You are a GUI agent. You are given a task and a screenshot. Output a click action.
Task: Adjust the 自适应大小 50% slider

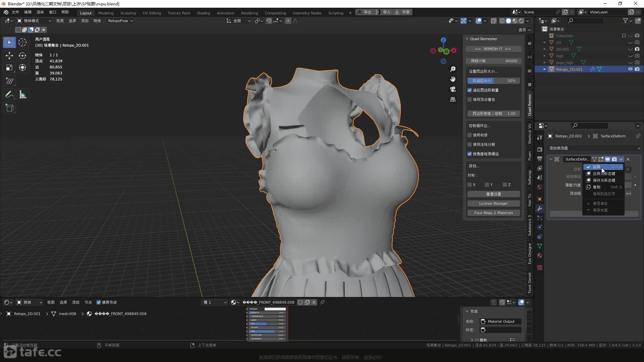coord(493,81)
